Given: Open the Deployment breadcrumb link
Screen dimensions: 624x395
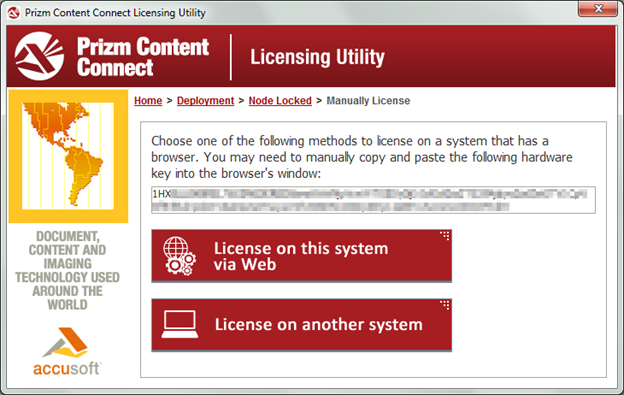Looking at the screenshot, I should pos(205,101).
